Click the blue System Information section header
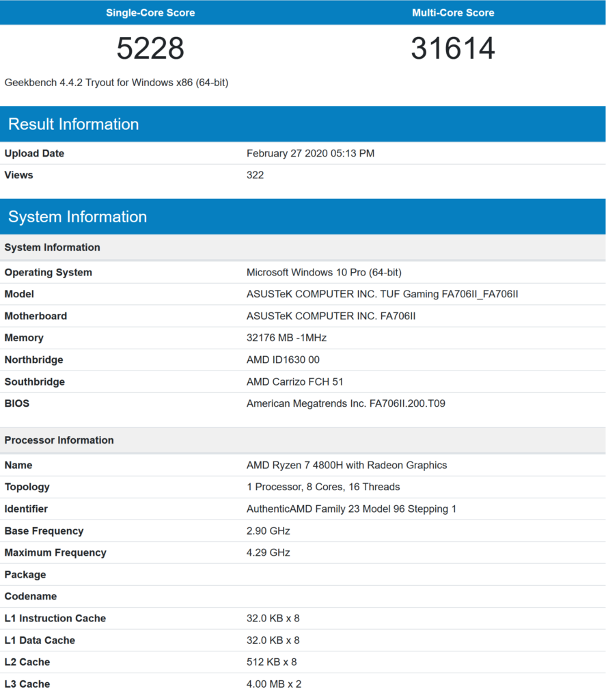The image size is (606, 700). [303, 217]
